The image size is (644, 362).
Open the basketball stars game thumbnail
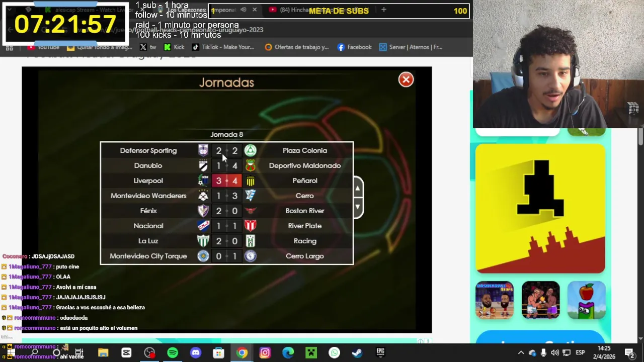click(494, 300)
